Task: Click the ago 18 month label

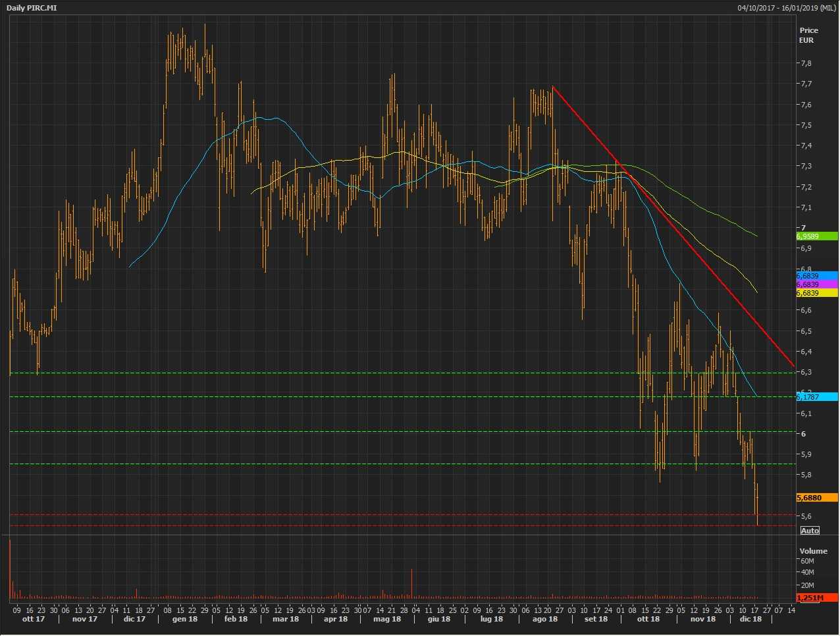Action: (544, 619)
